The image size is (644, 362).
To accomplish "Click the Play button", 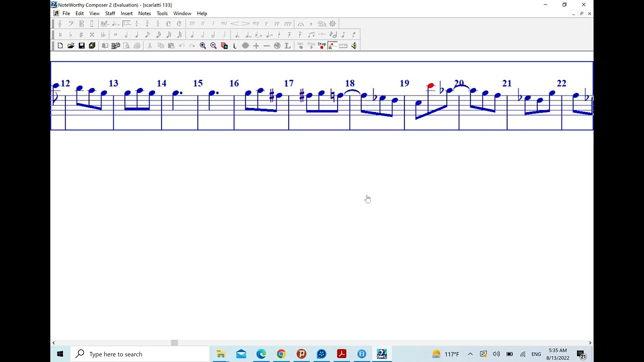I will 311,46.
